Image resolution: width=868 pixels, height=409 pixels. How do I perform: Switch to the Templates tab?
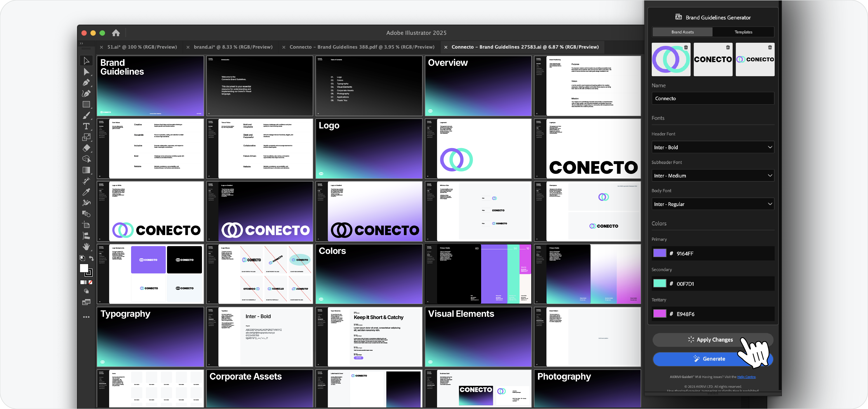pyautogui.click(x=744, y=32)
